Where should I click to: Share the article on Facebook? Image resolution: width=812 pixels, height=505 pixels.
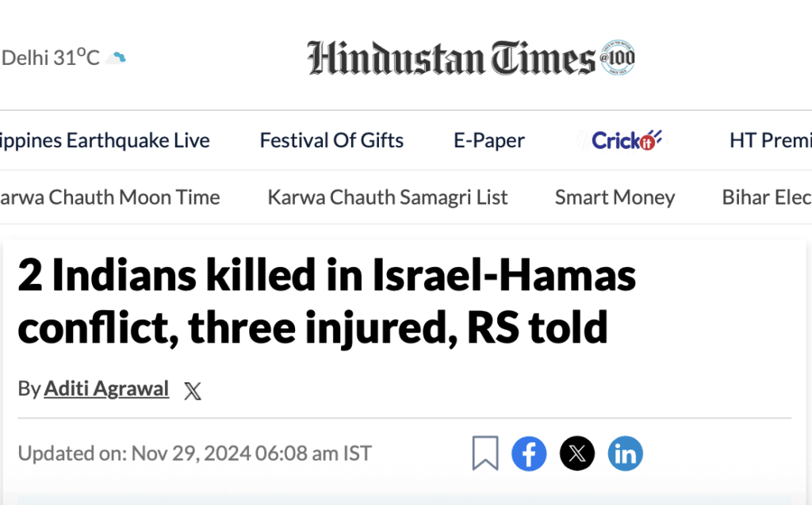tap(529, 453)
